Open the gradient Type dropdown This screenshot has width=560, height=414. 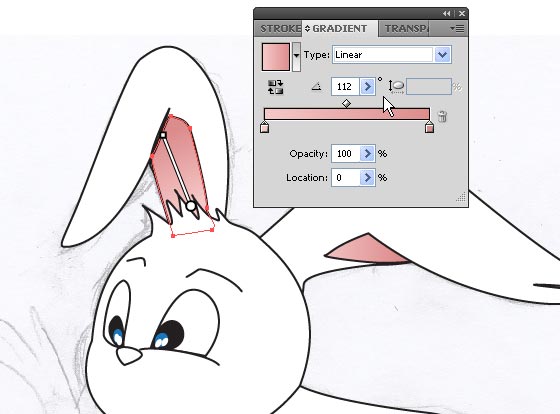pyautogui.click(x=442, y=55)
